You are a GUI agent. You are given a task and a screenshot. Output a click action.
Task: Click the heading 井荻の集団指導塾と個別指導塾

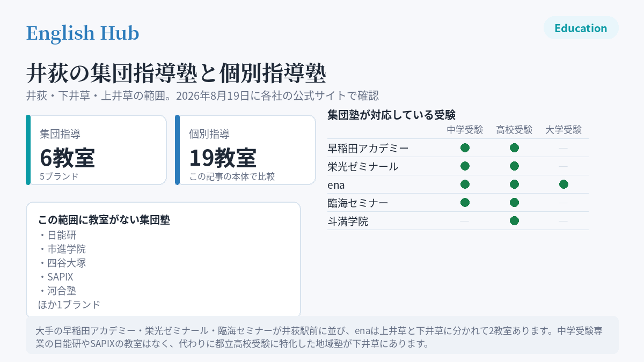[176, 73]
